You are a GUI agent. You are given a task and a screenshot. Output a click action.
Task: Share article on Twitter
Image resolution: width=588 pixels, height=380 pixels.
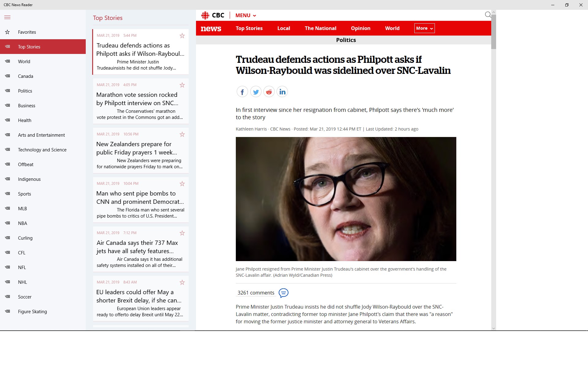(256, 92)
